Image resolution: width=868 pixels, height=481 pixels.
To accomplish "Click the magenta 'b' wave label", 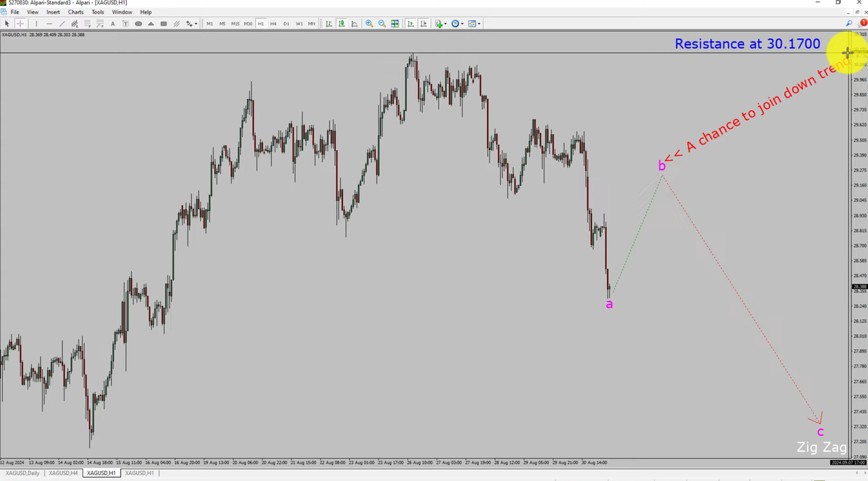I will pos(662,166).
